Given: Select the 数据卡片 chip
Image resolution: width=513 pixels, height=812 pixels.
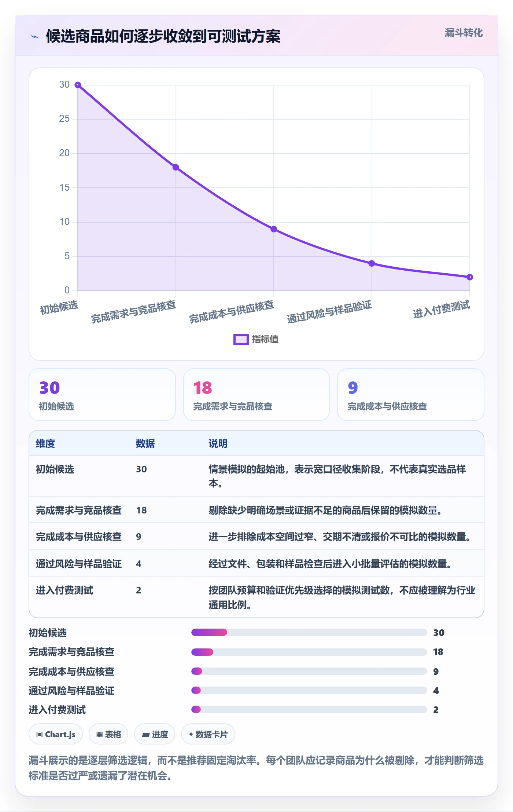Looking at the screenshot, I should click(x=208, y=734).
